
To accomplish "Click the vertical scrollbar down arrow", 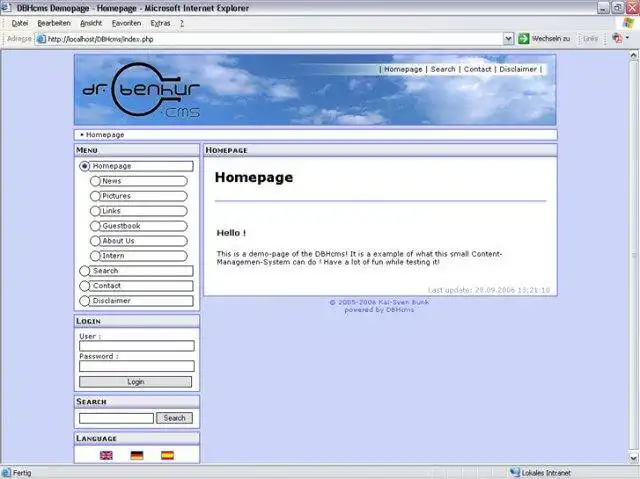I will pos(633,458).
